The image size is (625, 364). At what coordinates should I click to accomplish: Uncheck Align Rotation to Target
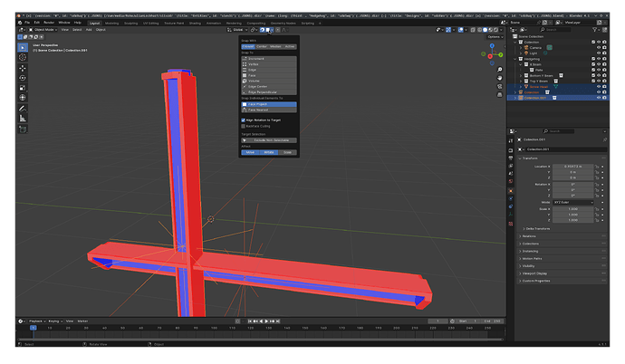click(x=243, y=120)
